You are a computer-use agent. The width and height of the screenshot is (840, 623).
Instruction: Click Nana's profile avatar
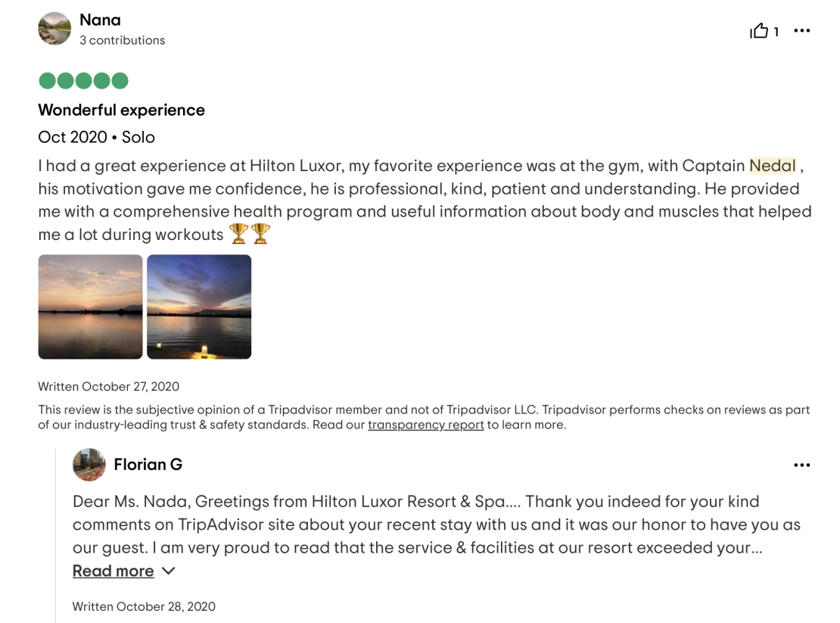coord(54,29)
